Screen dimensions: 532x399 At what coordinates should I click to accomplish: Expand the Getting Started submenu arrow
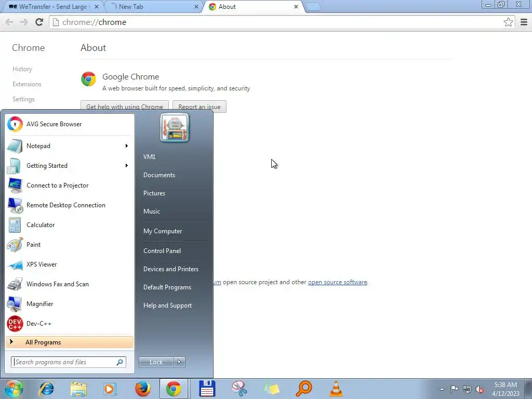[x=127, y=166]
